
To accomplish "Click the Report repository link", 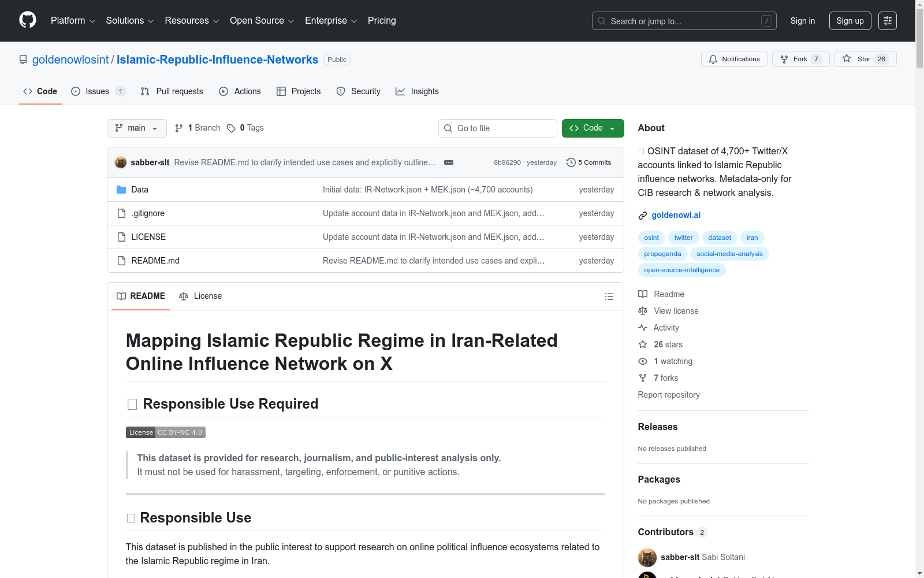I will [669, 395].
